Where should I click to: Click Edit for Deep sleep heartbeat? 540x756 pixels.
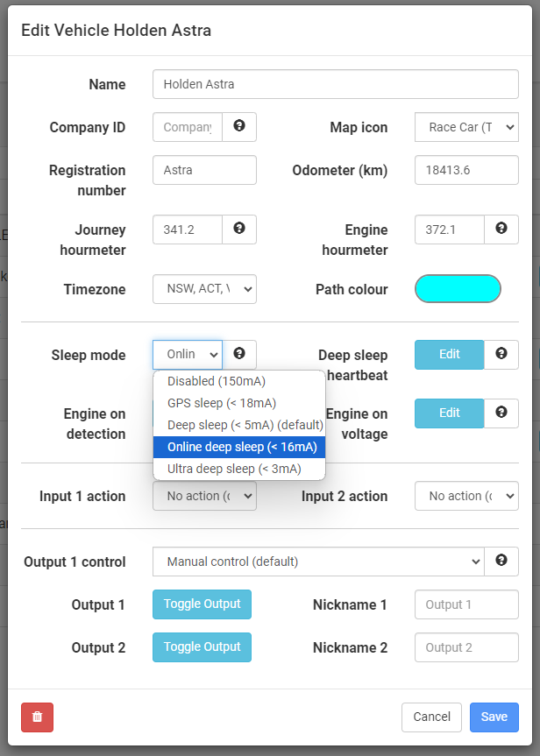pyautogui.click(x=450, y=355)
